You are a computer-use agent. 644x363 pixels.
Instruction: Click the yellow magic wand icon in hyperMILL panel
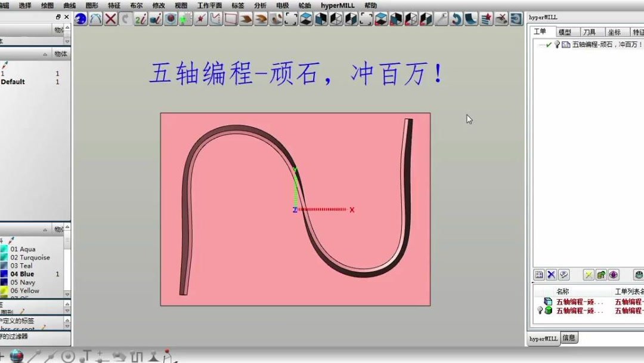[589, 275]
